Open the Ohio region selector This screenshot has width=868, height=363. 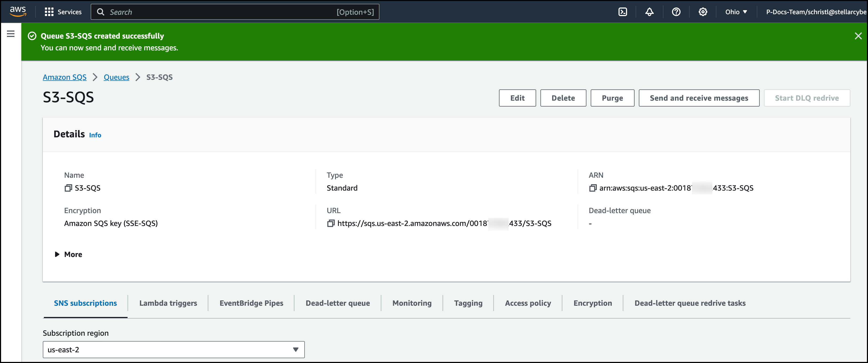pos(736,12)
